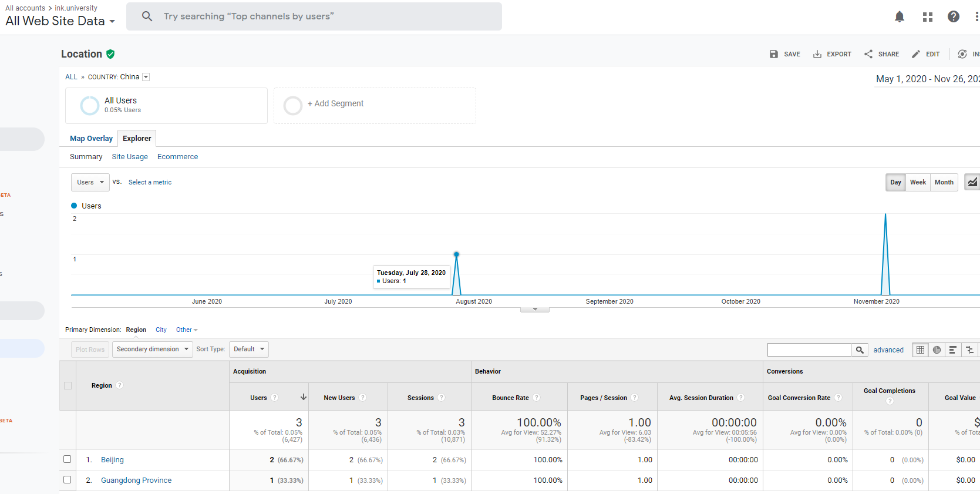980x494 pixels.
Task: Switch table to pie chart view
Action: pyautogui.click(x=937, y=350)
